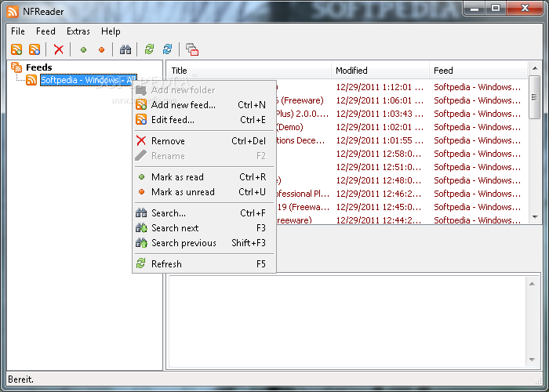Click the 'tions Dece...' title cell
The width and height of the screenshot is (549, 392).
[300, 140]
